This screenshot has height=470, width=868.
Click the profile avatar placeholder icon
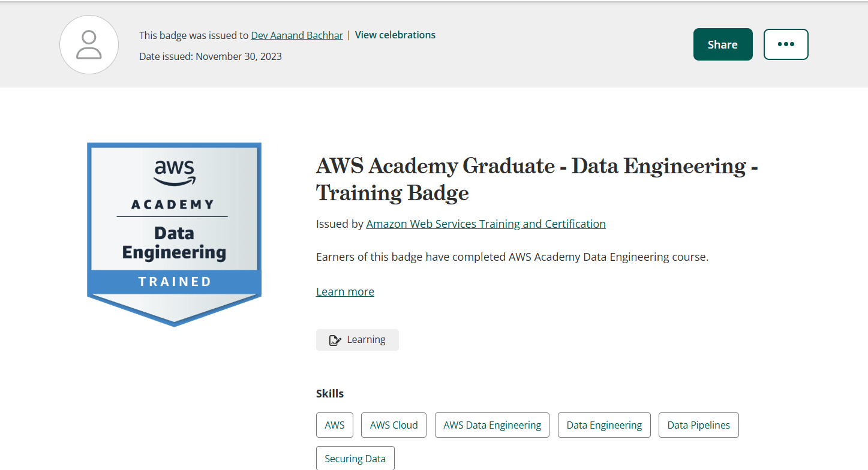pyautogui.click(x=89, y=45)
